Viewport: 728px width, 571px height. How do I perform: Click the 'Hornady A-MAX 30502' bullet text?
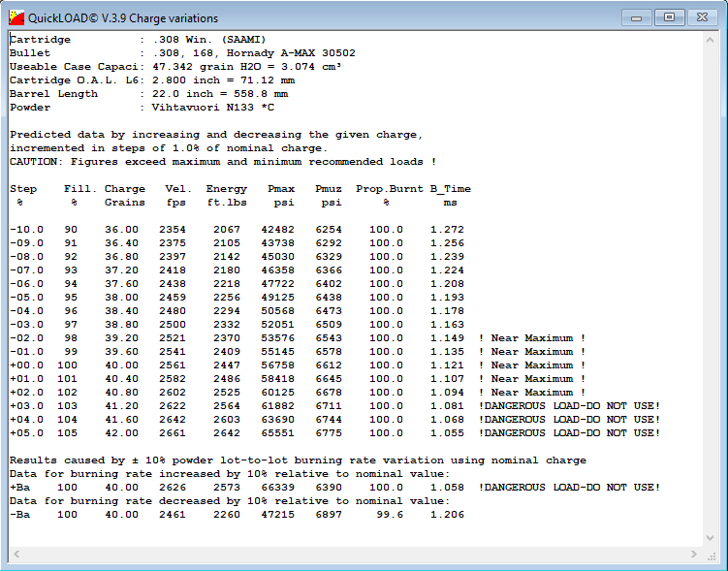coord(291,53)
